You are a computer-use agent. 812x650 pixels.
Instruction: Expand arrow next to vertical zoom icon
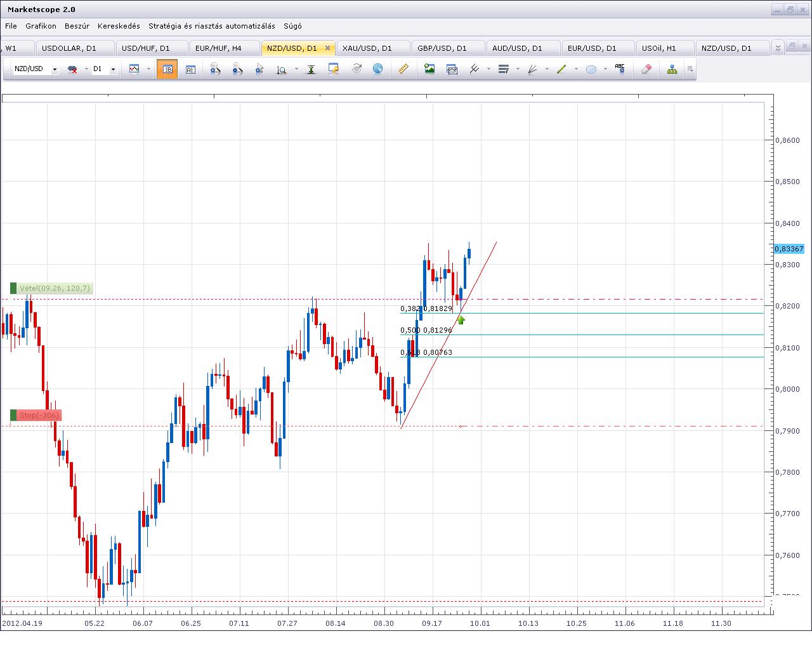pyautogui.click(x=296, y=69)
